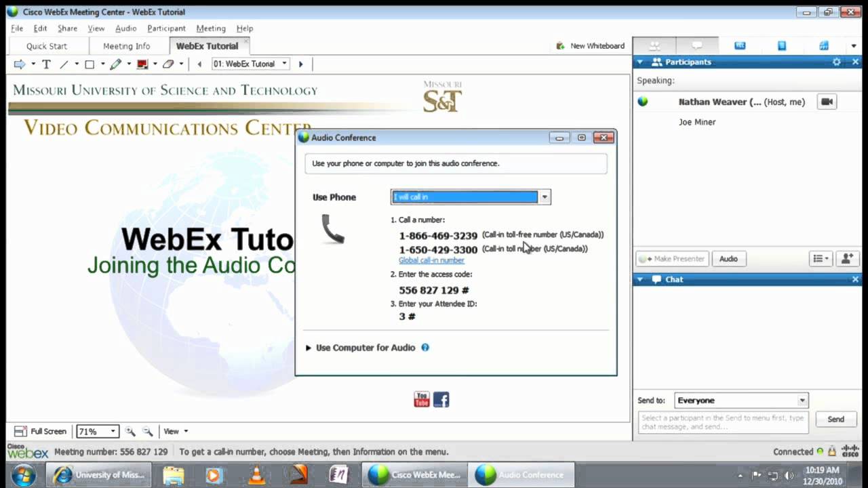This screenshot has width=868, height=488.
Task: Open the File menu
Action: [x=17, y=28]
